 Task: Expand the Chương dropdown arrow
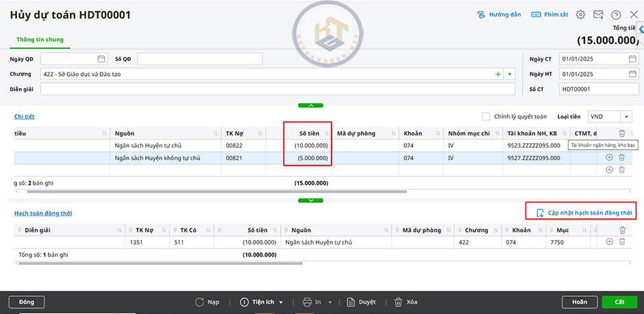click(510, 74)
